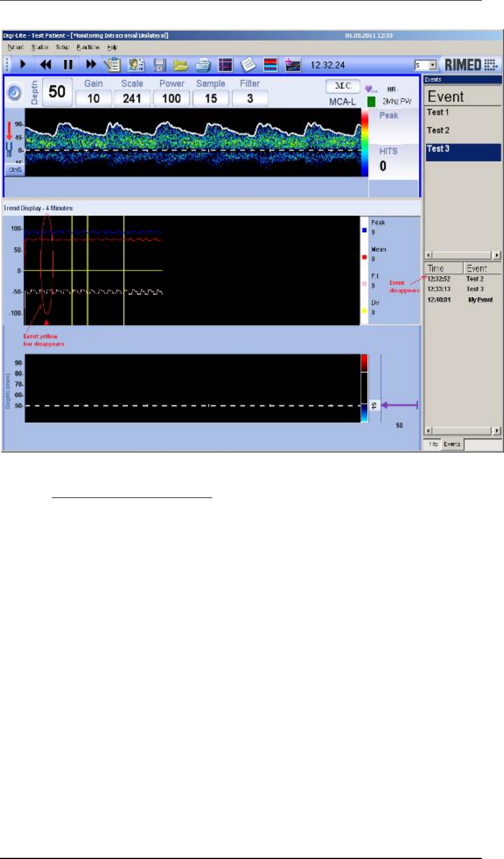Click the Filter value 3
504x859 pixels.
pos(250,99)
